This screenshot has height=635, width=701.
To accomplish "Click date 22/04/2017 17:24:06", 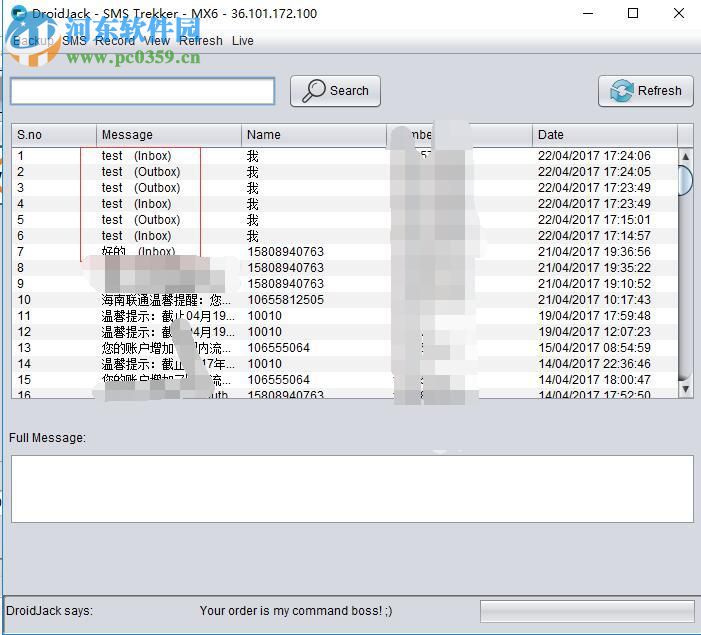I will pyautogui.click(x=594, y=156).
